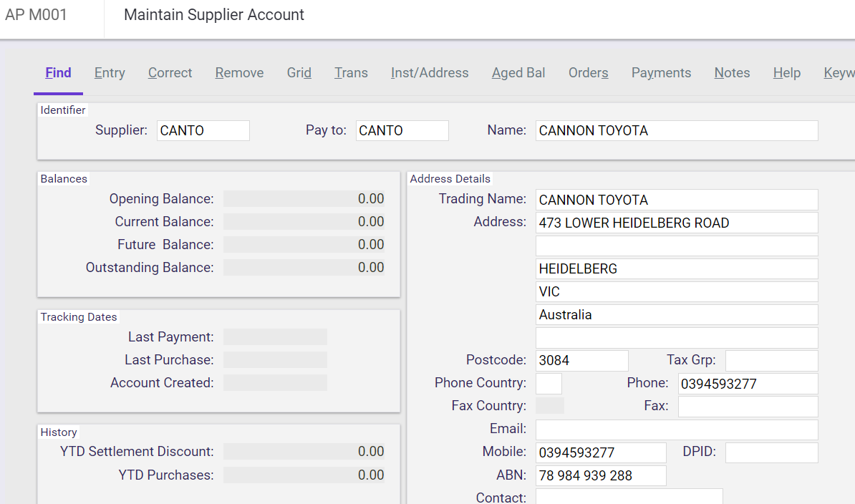
Task: Click the Maintain Supplier Account title
Action: [213, 15]
